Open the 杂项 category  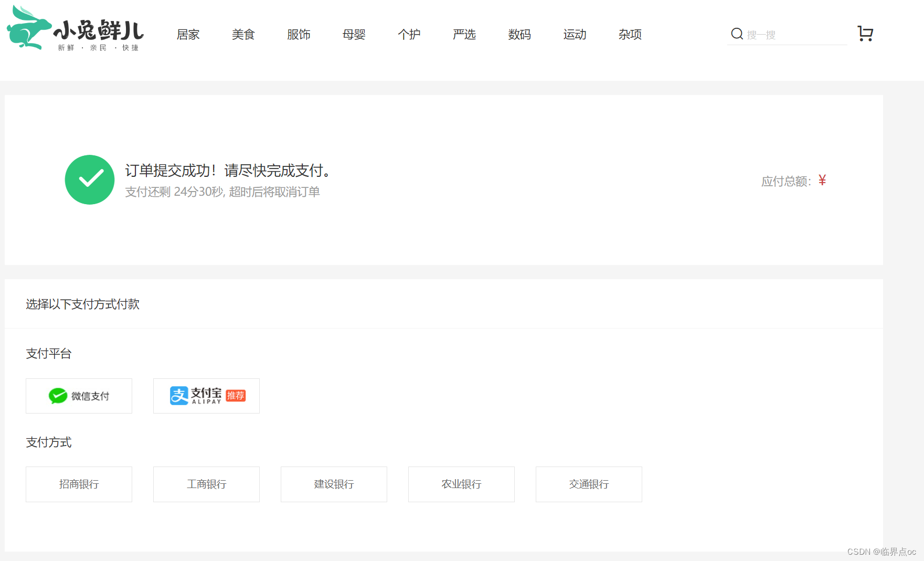[630, 35]
